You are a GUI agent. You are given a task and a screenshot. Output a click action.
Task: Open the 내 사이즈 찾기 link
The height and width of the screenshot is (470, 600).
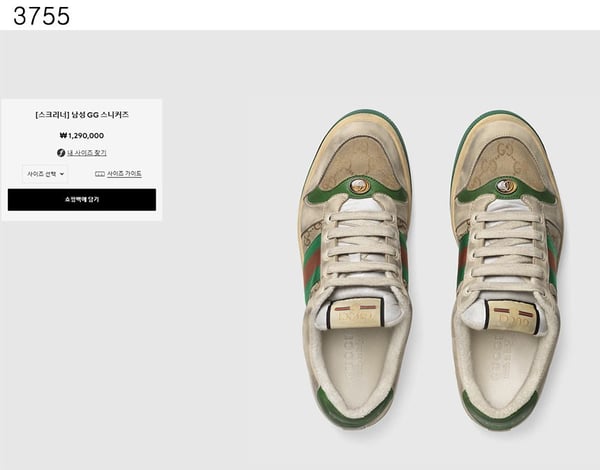click(86, 153)
